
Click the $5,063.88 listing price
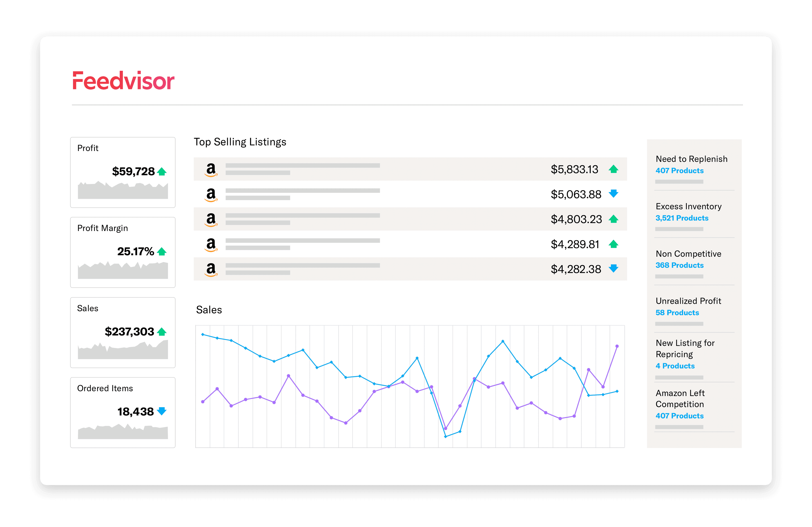pos(576,194)
